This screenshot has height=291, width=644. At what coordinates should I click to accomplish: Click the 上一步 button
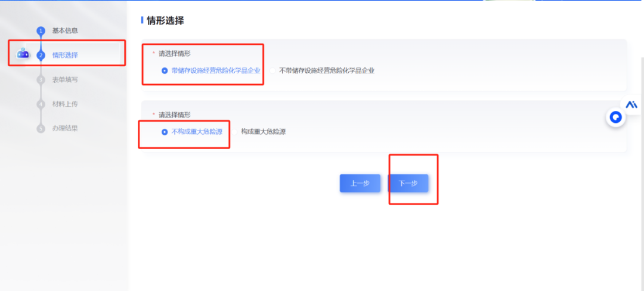360,183
